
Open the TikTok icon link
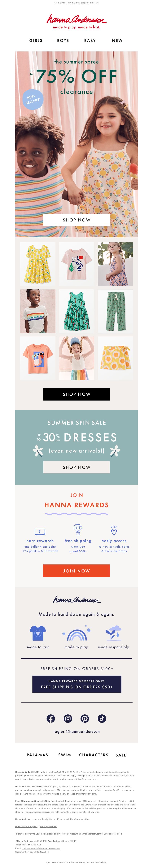[x=102, y=718]
